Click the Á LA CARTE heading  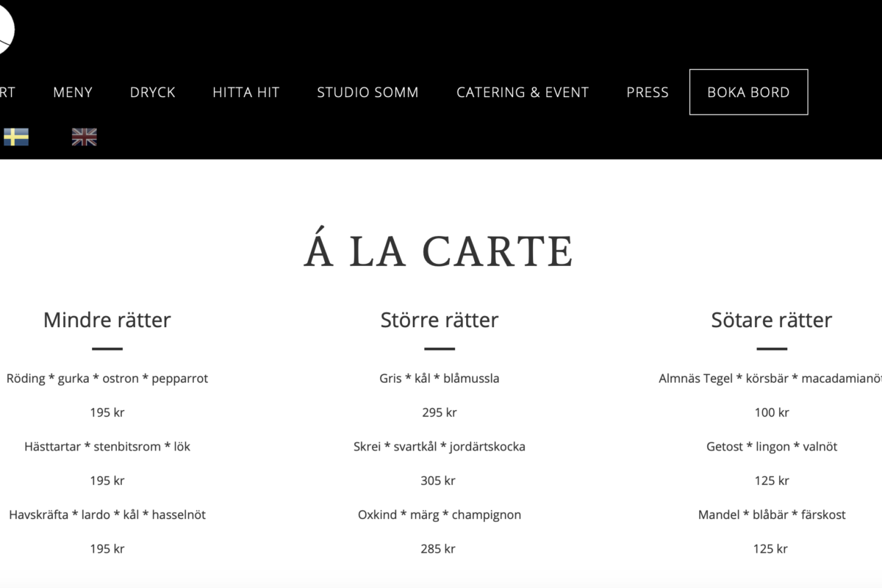click(439, 251)
